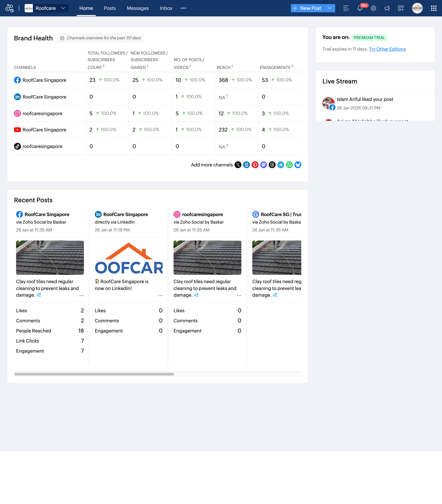Open Facebook recent post roof image

coord(50,257)
